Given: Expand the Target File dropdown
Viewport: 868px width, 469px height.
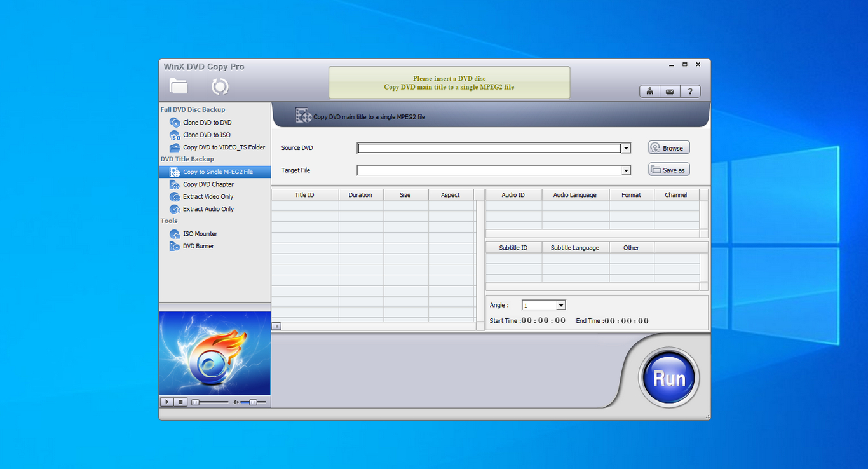Looking at the screenshot, I should (626, 170).
